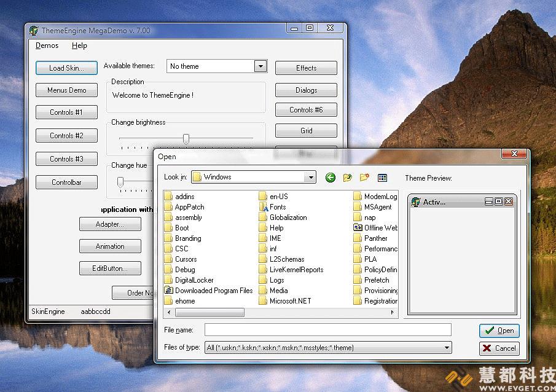Open the AppPatch folder
The image size is (556, 392).
pyautogui.click(x=184, y=207)
